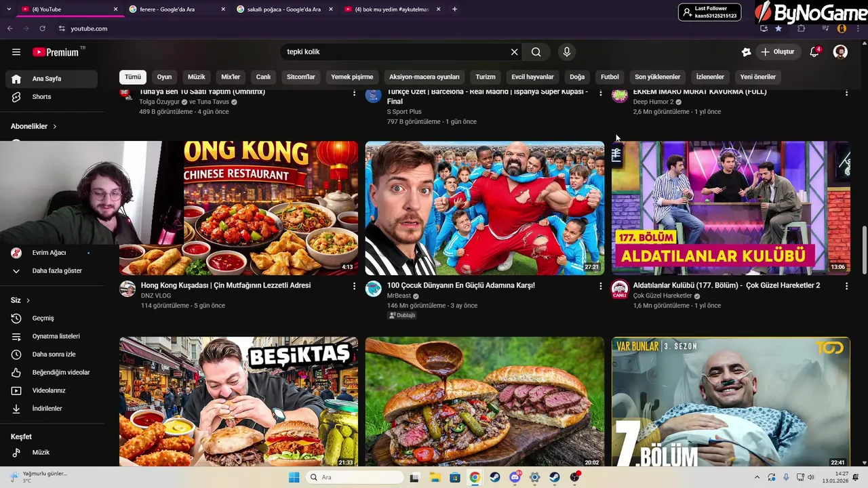Select the Yeni öneriler filter chip
Screen dimensions: 868x488
click(x=758, y=77)
